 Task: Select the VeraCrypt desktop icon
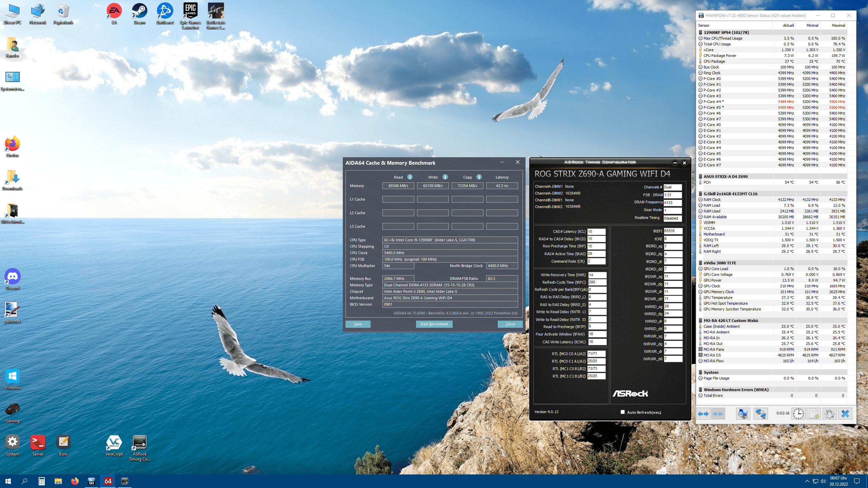click(114, 445)
